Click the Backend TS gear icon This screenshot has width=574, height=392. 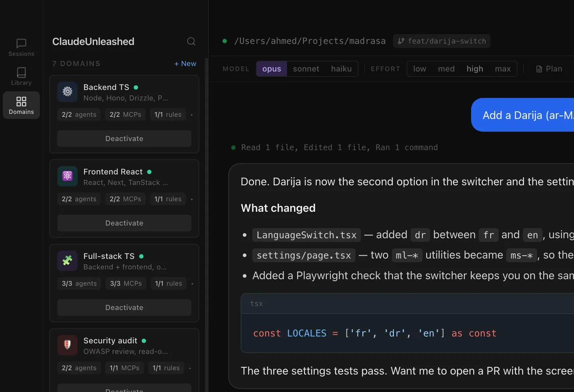point(67,91)
